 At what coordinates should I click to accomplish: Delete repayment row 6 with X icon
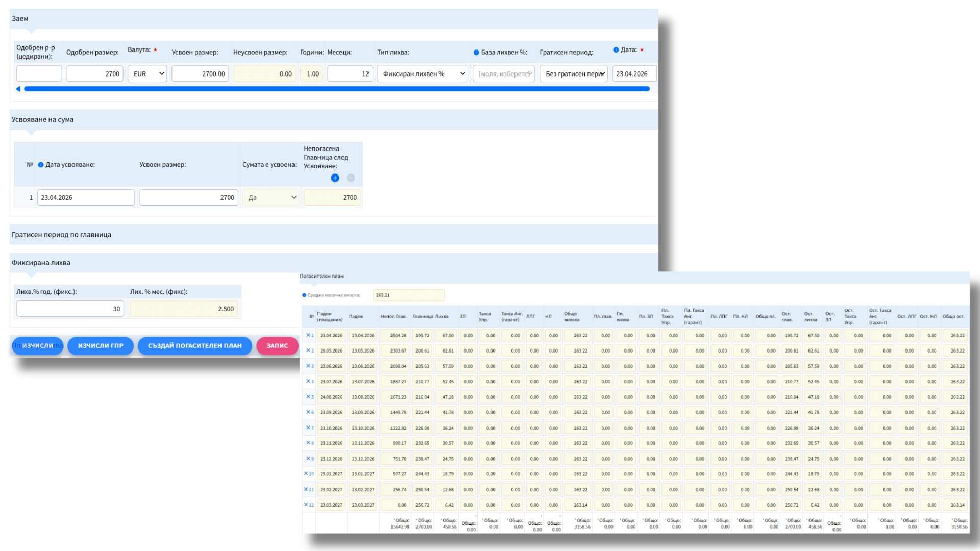pyautogui.click(x=308, y=412)
